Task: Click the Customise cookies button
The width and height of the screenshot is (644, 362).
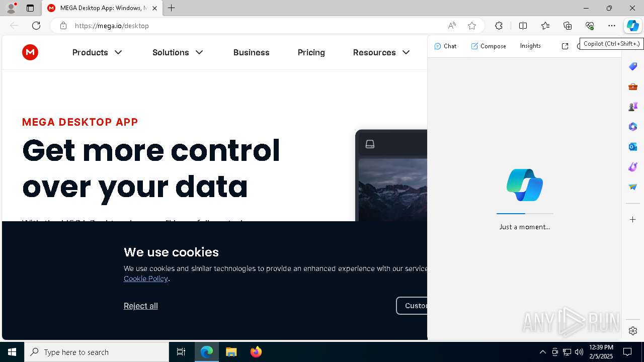Action: 412,306
